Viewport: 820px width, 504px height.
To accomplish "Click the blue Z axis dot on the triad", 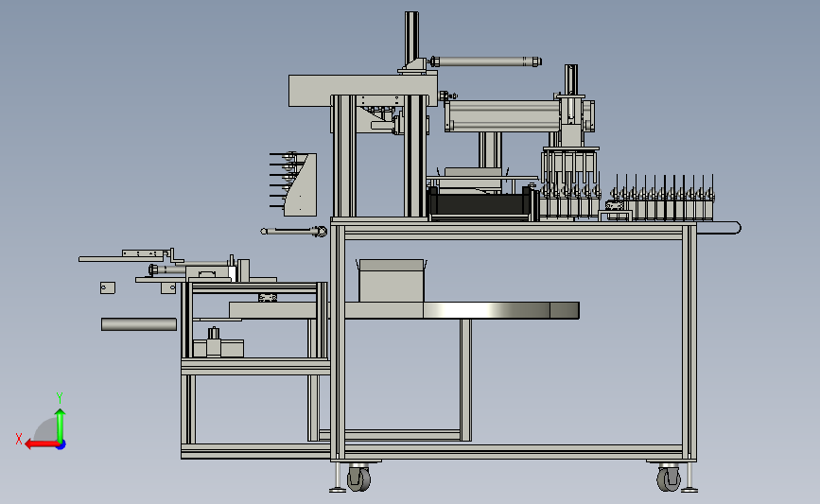I will click(61, 445).
